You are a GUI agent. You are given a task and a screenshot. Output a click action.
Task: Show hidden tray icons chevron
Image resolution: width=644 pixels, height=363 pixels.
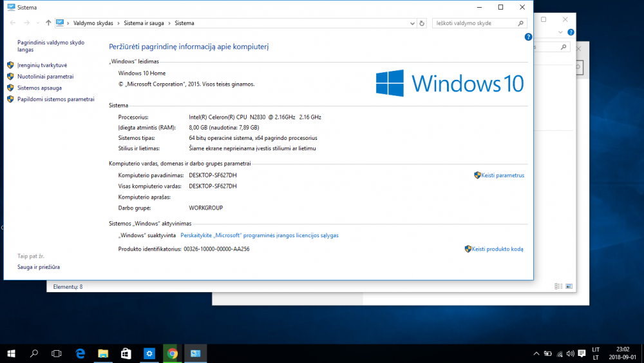pyautogui.click(x=536, y=353)
